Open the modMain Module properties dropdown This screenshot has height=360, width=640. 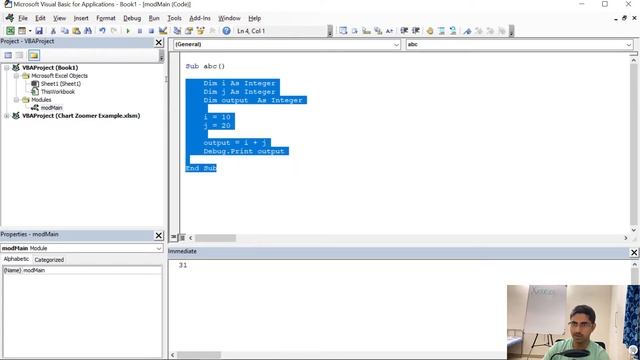click(x=158, y=248)
